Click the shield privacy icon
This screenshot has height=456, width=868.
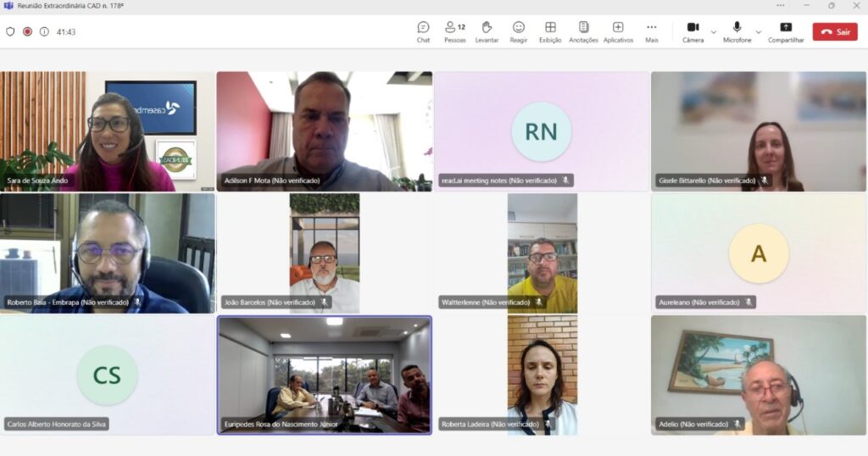coord(10,31)
